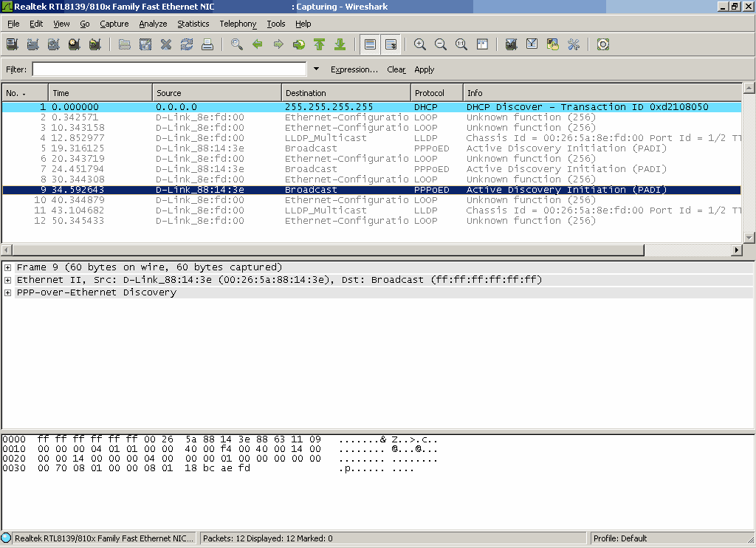Open the capture interfaces list icon

[12, 44]
